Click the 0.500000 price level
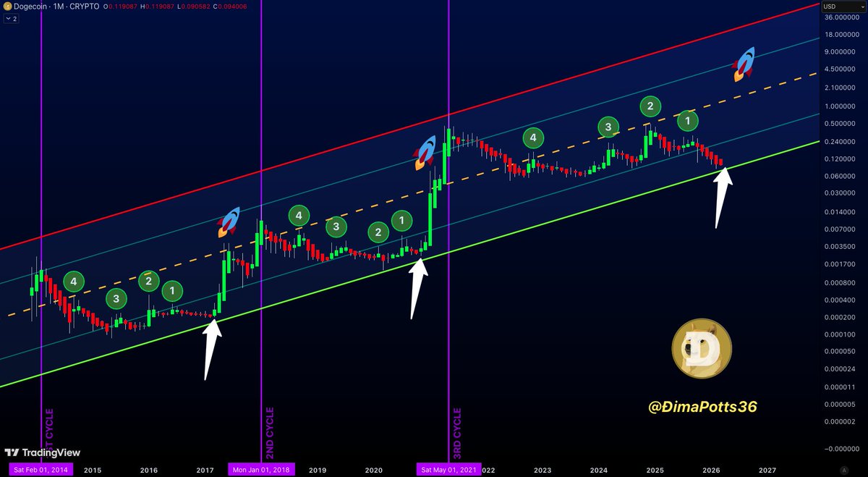The width and height of the screenshot is (868, 477). 841,124
